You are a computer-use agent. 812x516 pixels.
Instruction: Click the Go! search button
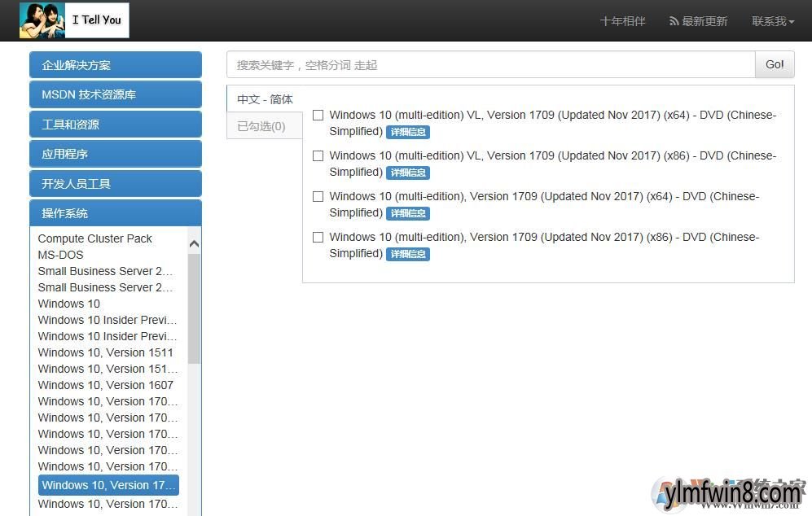775,64
